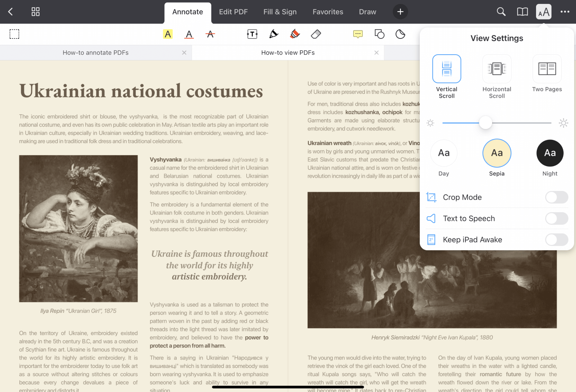Close View Settings via the aA icon
The image size is (576, 392).
coord(544,12)
